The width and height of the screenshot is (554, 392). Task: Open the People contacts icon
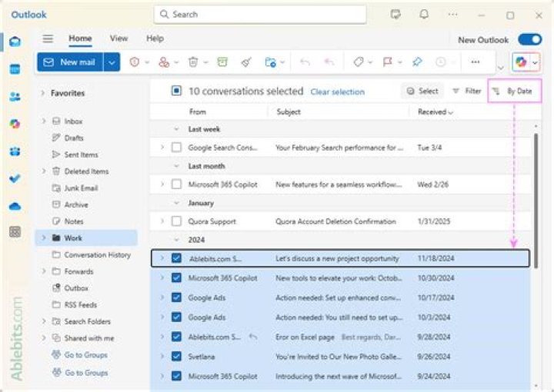pyautogui.click(x=15, y=96)
